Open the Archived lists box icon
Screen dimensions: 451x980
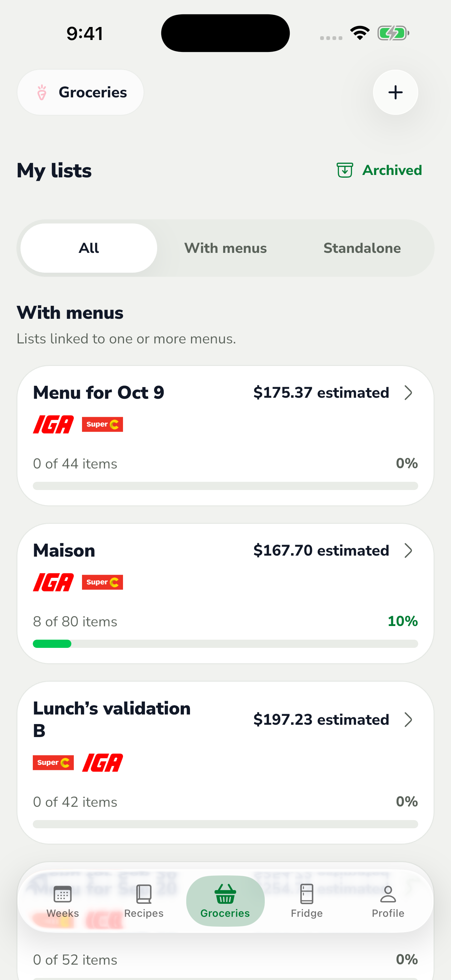344,170
